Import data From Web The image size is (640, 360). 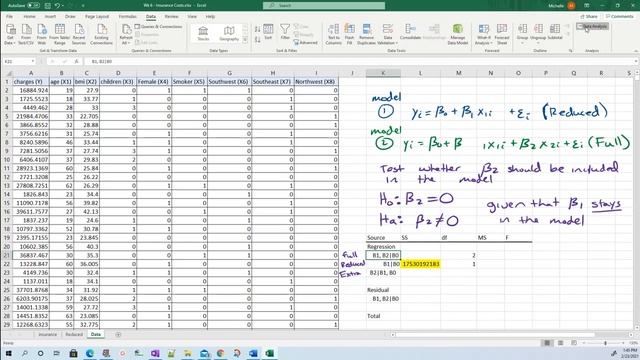coord(42,34)
